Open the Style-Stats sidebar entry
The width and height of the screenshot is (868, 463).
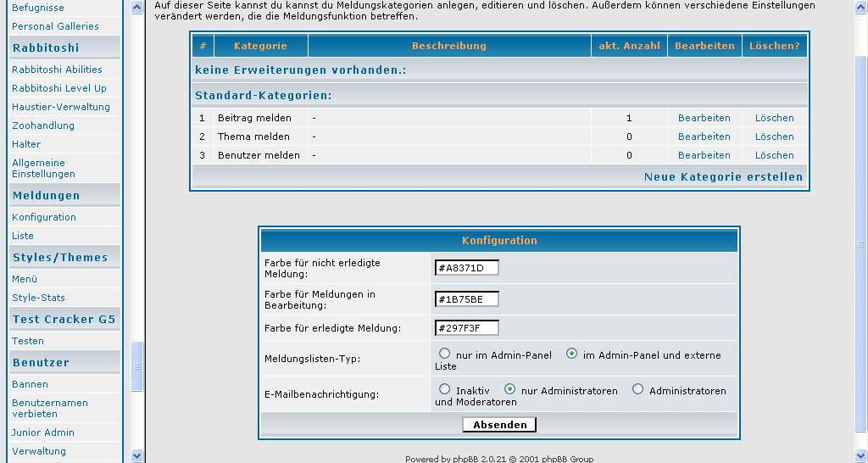(x=38, y=298)
